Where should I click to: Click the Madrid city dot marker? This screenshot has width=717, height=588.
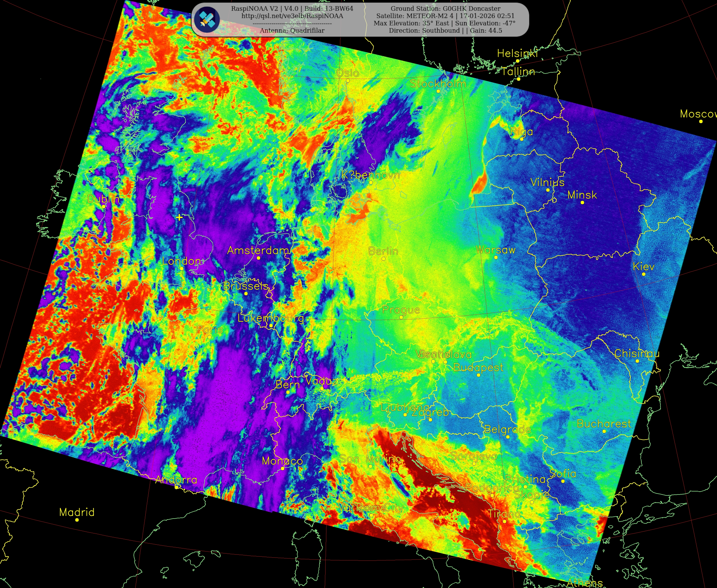[77, 520]
